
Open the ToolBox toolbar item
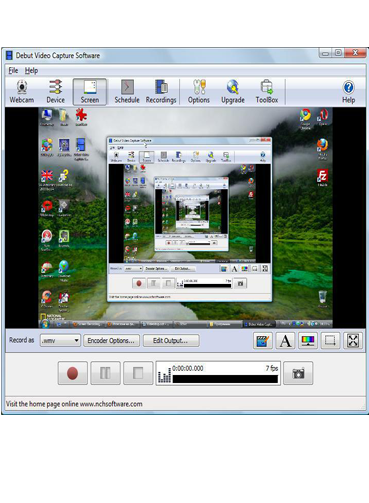[x=267, y=92]
